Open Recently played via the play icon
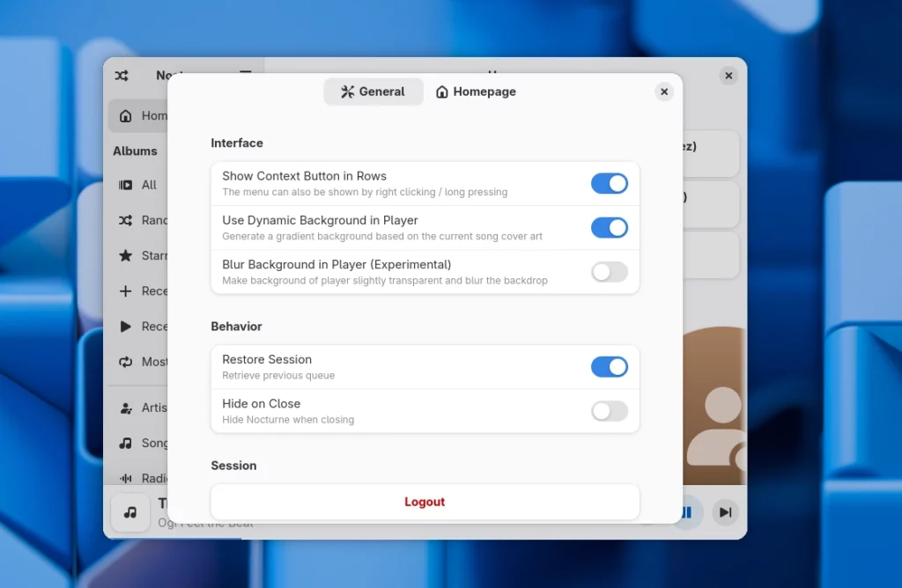 click(126, 327)
